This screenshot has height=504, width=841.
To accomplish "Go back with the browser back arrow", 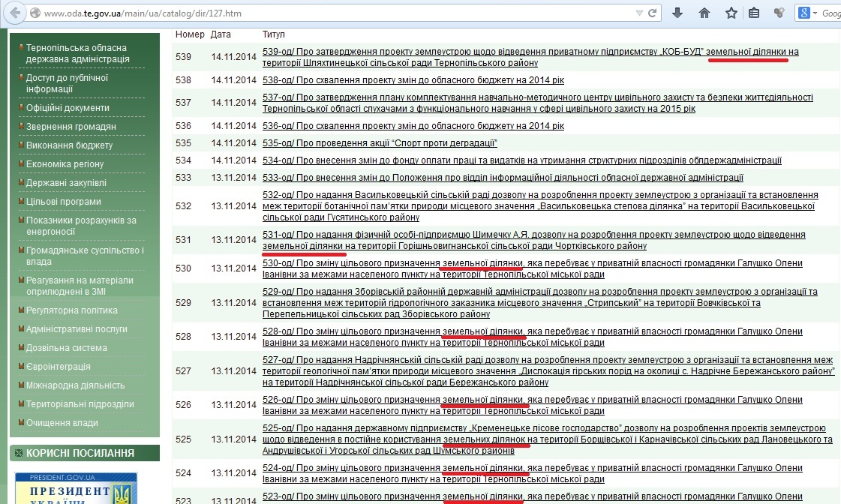I will click(x=15, y=13).
